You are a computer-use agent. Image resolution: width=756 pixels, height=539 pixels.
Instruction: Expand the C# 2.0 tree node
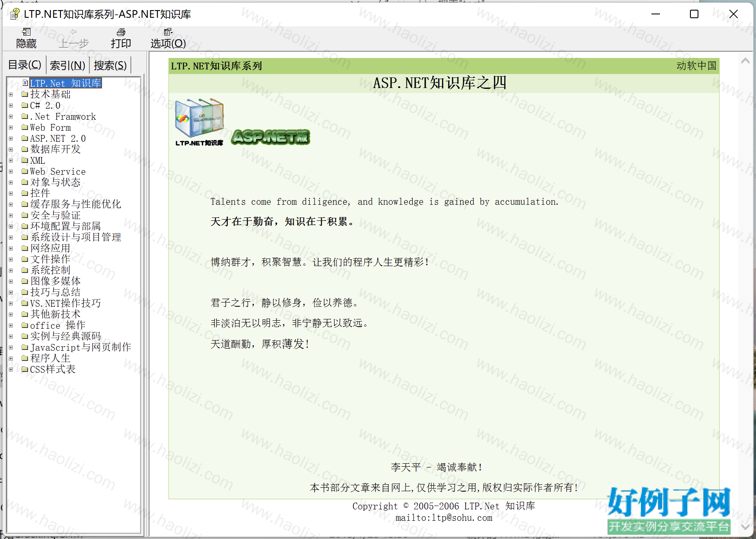click(11, 105)
